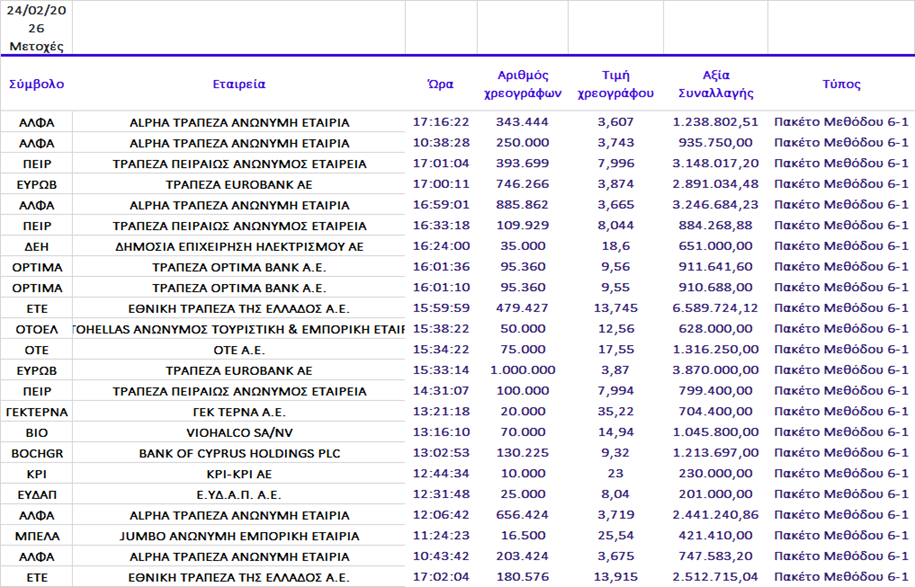Select time cell 16:59:01
Image resolution: width=915 pixels, height=587 pixels.
click(x=441, y=205)
